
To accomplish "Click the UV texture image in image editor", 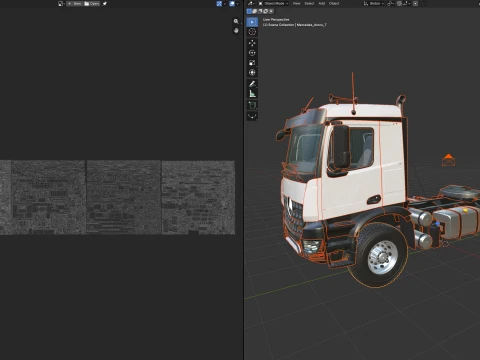I will tap(117, 197).
